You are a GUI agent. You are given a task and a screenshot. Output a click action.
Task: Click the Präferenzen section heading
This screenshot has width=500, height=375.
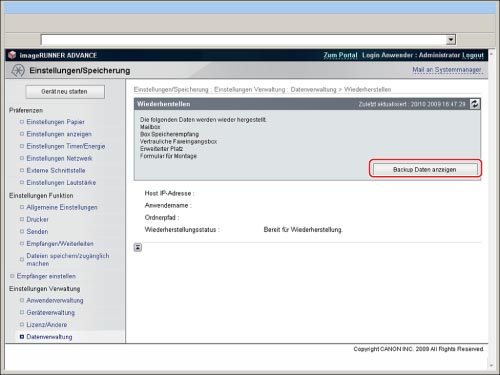pos(26,110)
